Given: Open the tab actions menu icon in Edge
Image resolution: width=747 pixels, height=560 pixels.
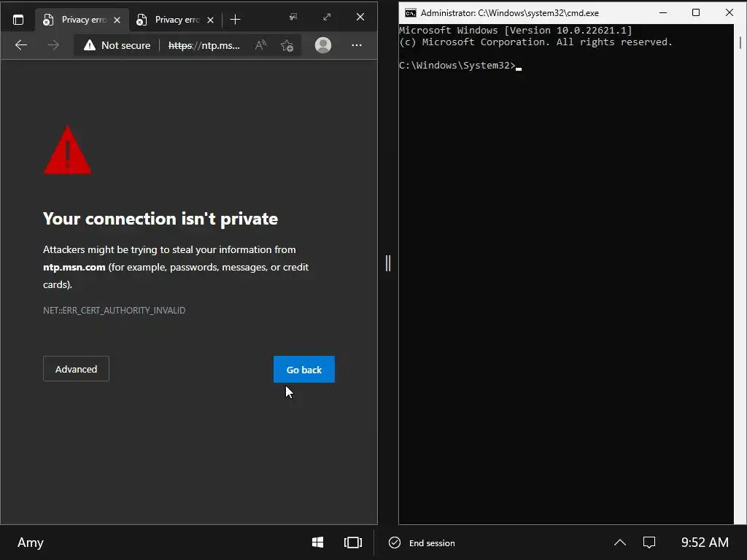Looking at the screenshot, I should click(x=18, y=20).
